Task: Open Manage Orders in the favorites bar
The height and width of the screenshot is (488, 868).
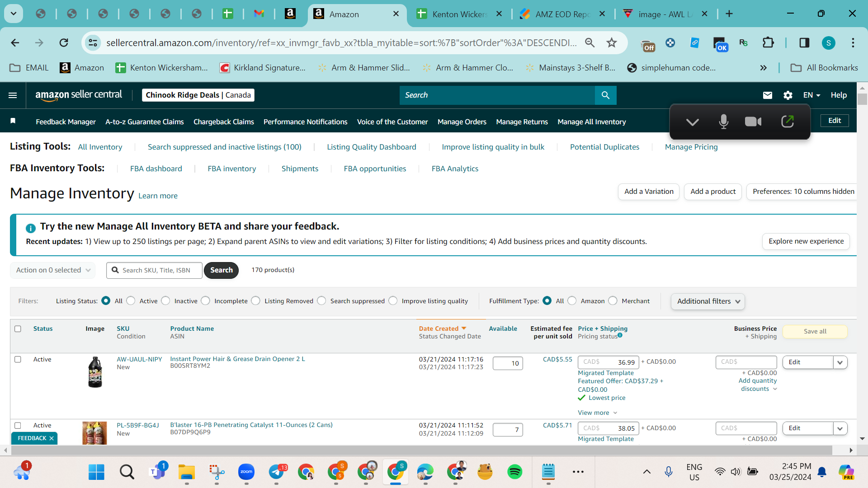Action: (x=462, y=122)
